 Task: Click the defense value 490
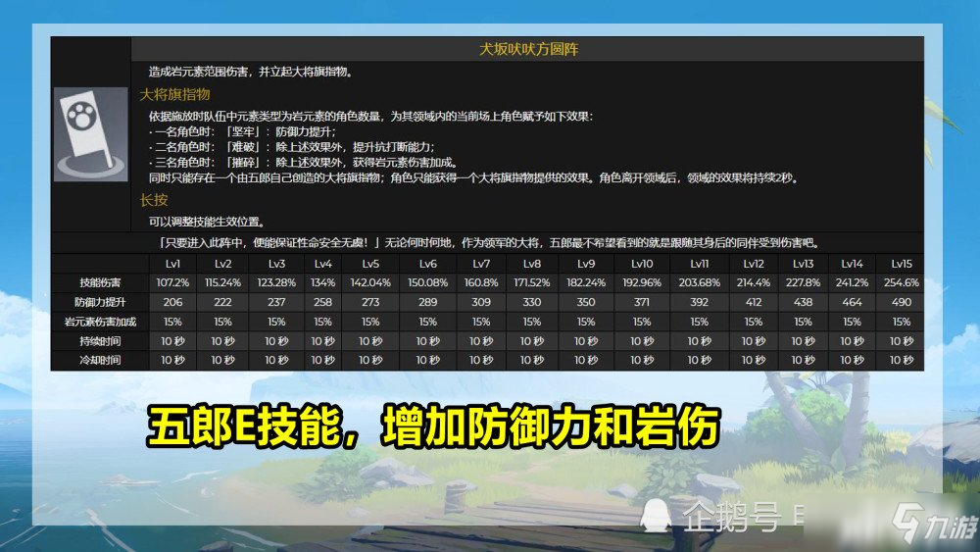pyautogui.click(x=902, y=303)
